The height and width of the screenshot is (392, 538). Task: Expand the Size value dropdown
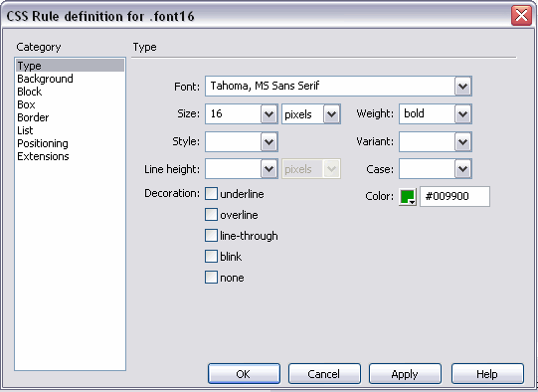pos(269,114)
